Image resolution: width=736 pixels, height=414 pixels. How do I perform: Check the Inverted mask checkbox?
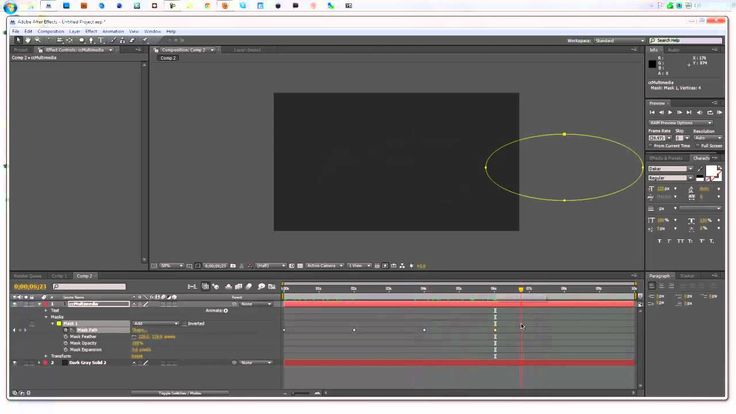[184, 323]
